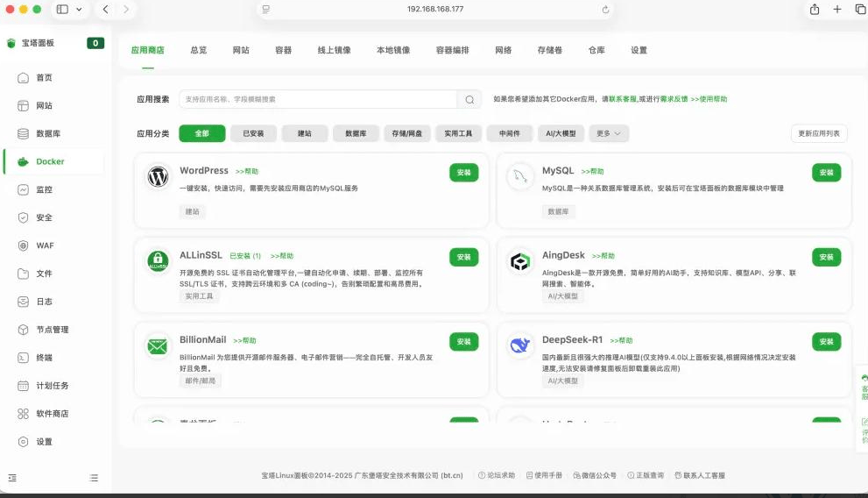Viewport: 868px width, 498px height.
Task: Open the 终端 terminal icon in sidebar
Action: (x=23, y=358)
